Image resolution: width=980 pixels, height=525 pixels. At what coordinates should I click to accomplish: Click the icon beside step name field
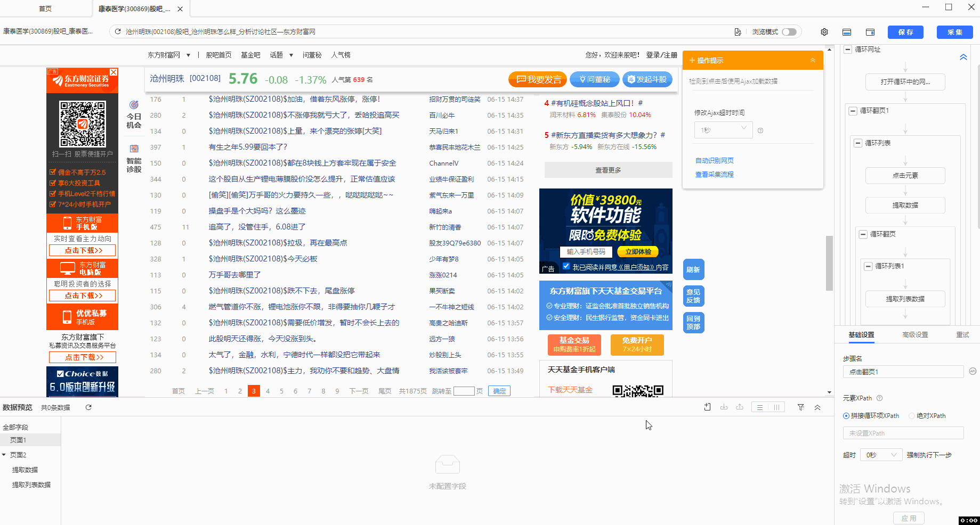pyautogui.click(x=973, y=371)
